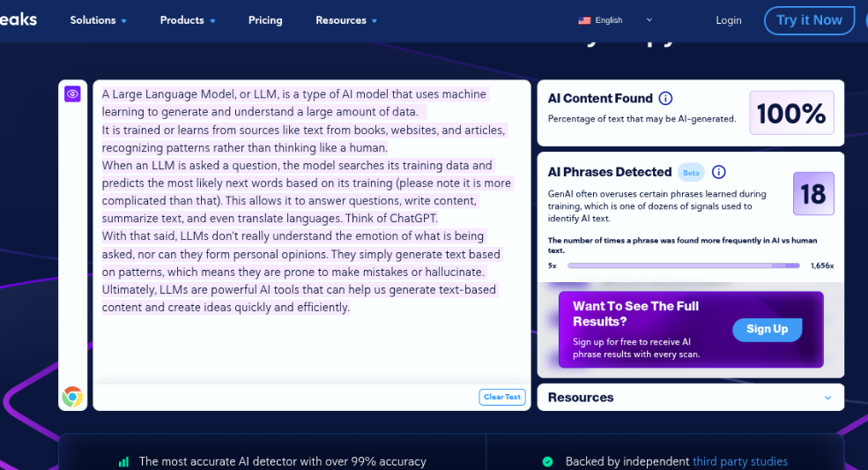Click the 'AI Content Found' heading
Screen dimensions: 868x470
pos(600,99)
